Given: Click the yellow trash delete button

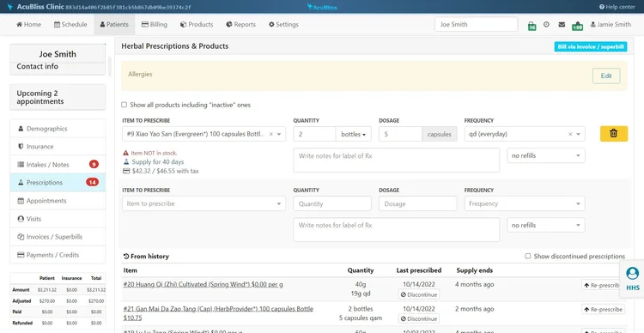Looking at the screenshot, I should click(614, 133).
